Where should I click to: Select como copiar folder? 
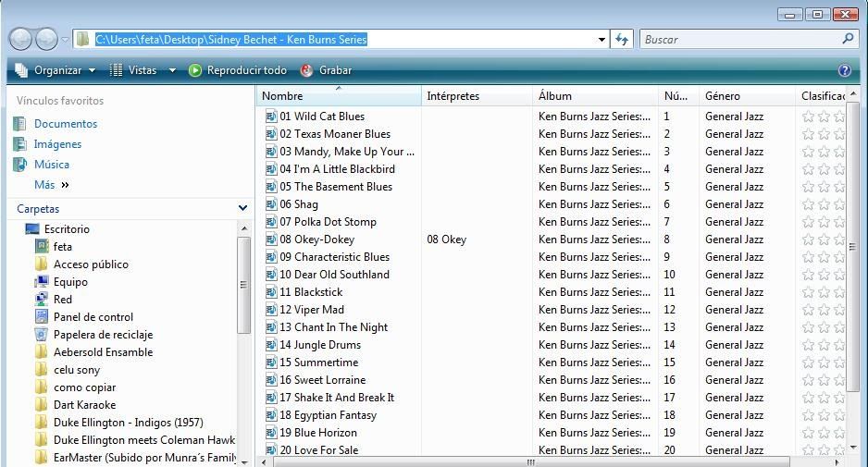[85, 387]
